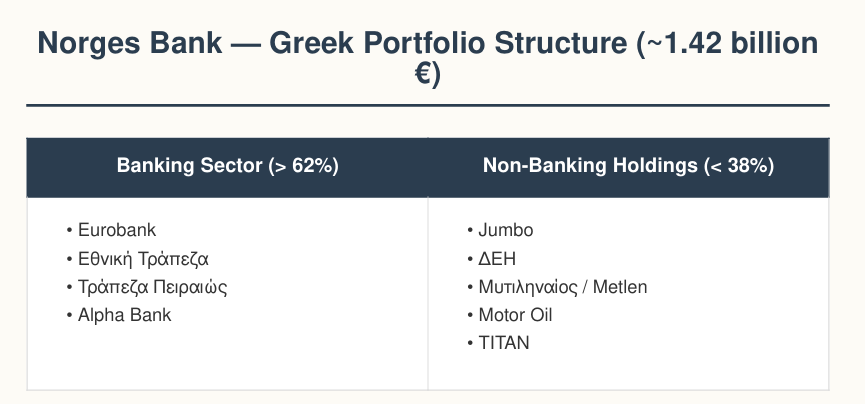Click the empty area below Alpha Bank
Image resolution: width=865 pixels, height=404 pixels.
click(x=227, y=358)
